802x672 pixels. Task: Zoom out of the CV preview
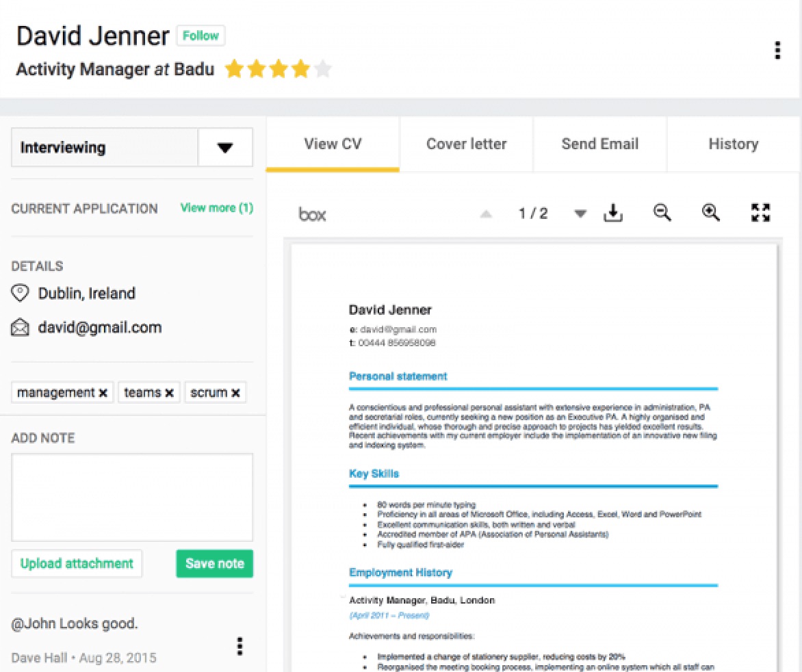click(662, 214)
